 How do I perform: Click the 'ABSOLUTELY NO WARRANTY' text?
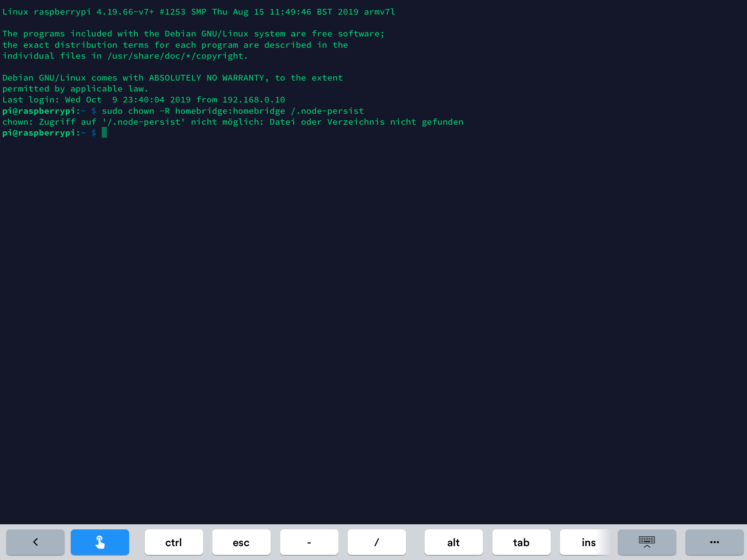click(x=206, y=78)
